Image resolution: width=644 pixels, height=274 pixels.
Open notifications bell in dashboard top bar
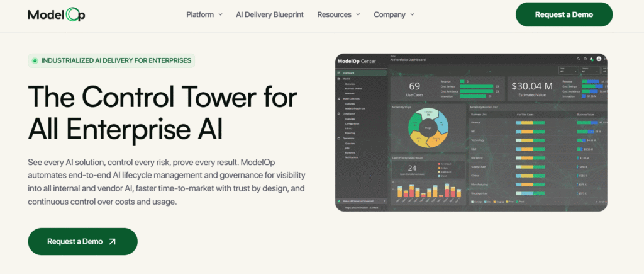pyautogui.click(x=592, y=59)
